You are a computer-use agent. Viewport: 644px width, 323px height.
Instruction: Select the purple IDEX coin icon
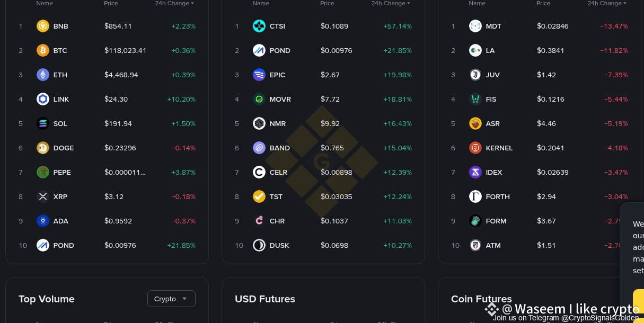pos(475,172)
